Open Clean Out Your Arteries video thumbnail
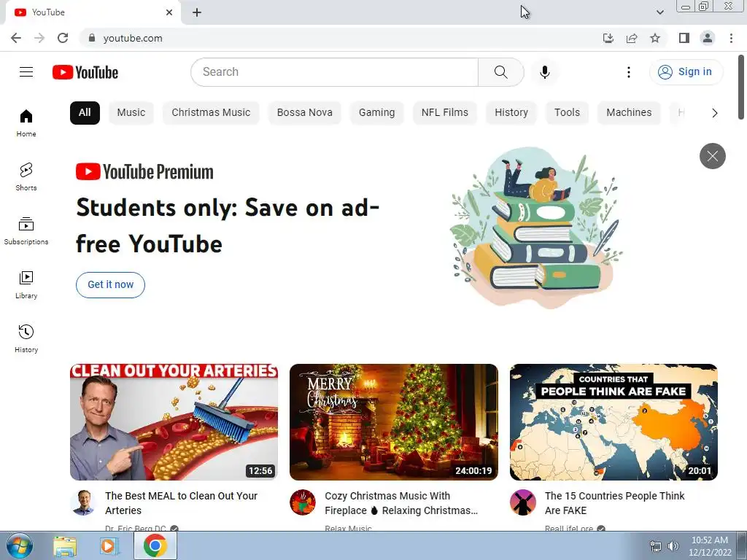 coord(174,422)
